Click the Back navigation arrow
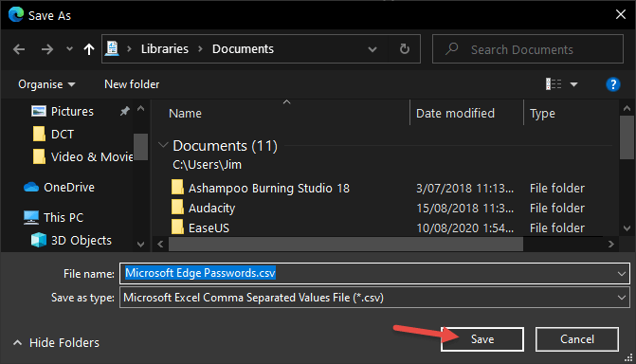This screenshot has height=364, width=636. pos(19,49)
